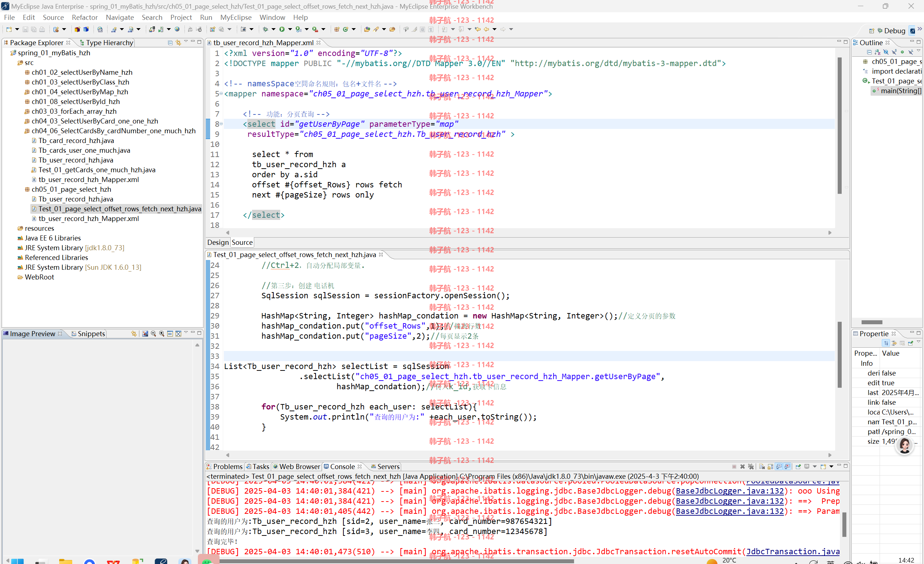Open the MyEclipse menu
The width and height of the screenshot is (924, 564).
click(x=236, y=17)
